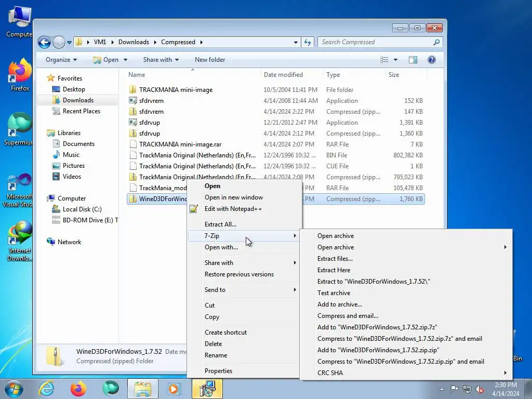Expand the Share with toolbar dropdown
Image resolution: width=532 pixels, height=399 pixels.
(x=161, y=60)
